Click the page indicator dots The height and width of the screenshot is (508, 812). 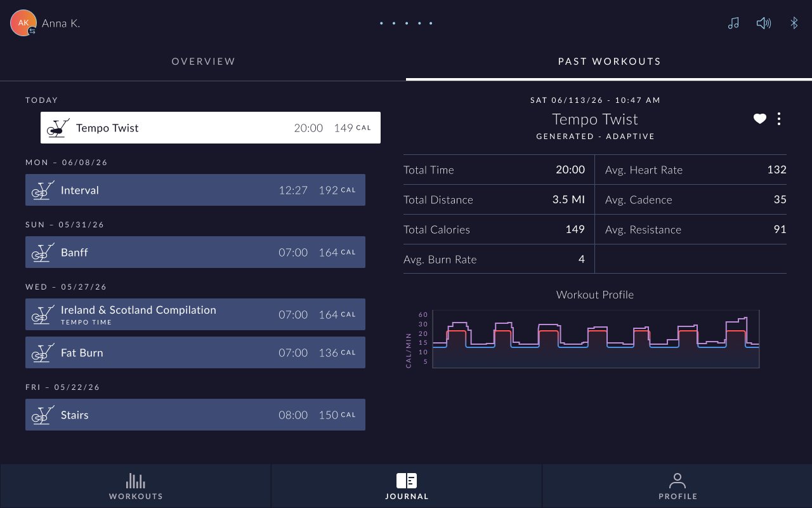406,23
